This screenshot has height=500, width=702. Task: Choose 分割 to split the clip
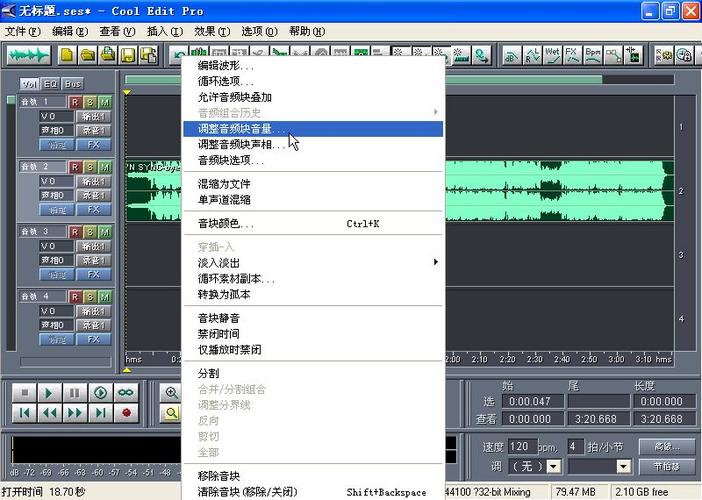tap(313, 373)
